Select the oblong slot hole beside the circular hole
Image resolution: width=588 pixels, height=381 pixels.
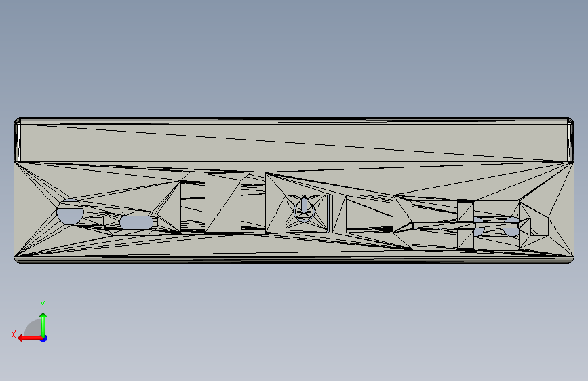136,223
